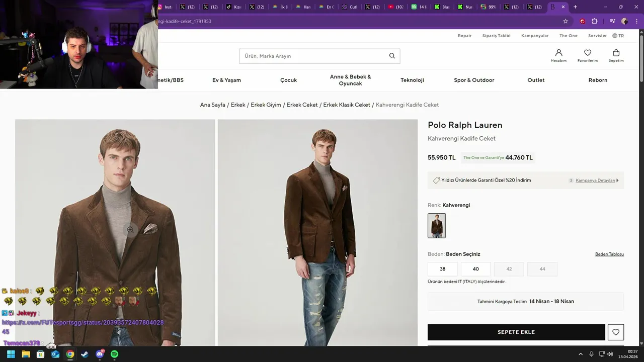Open the Sepetim shopping bag icon
644x362 pixels.
click(x=616, y=56)
